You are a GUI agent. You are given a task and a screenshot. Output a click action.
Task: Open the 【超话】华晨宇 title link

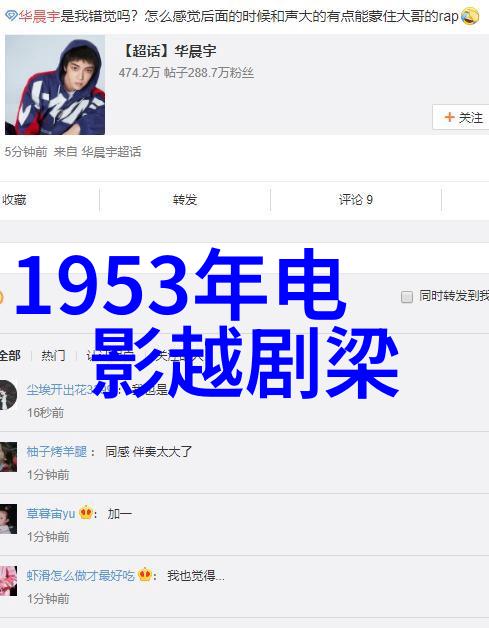point(168,51)
